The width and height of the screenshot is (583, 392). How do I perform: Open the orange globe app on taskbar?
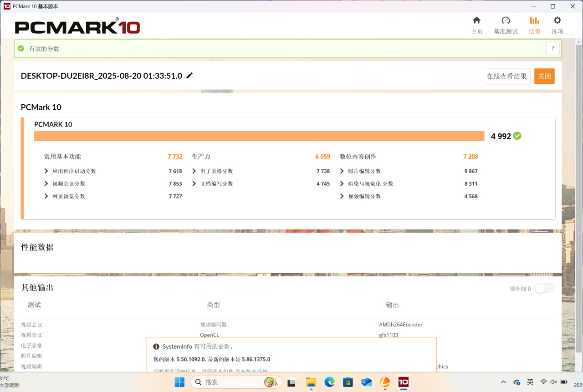pos(385,382)
